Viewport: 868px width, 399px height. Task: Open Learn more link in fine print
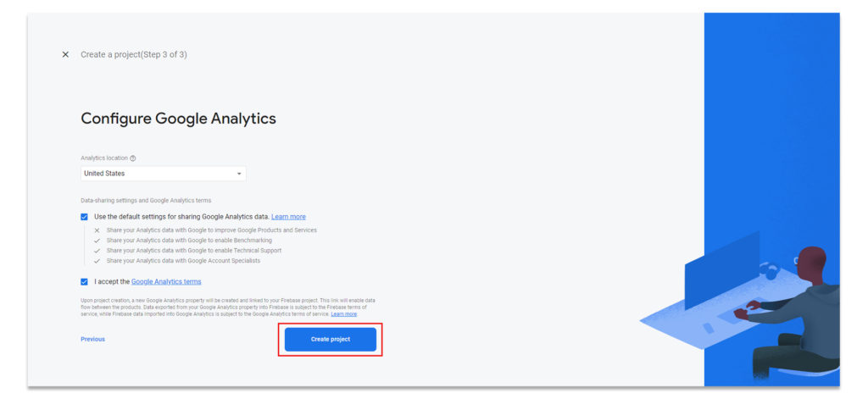pyautogui.click(x=344, y=314)
